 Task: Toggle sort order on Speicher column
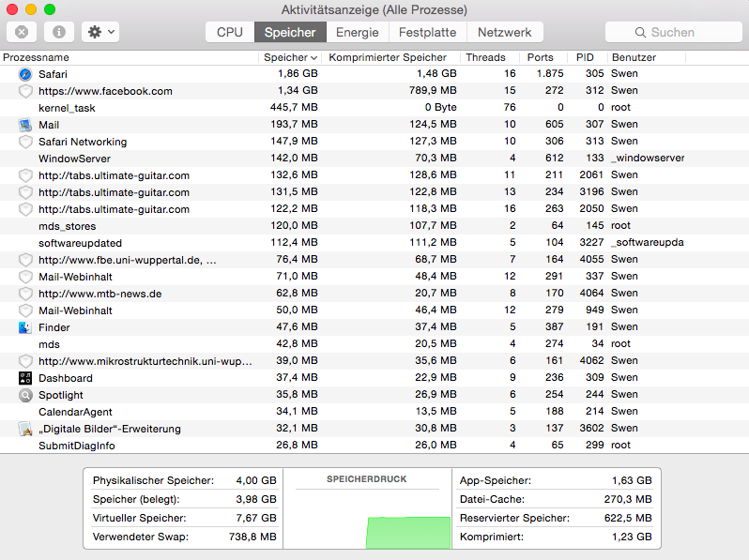point(290,57)
